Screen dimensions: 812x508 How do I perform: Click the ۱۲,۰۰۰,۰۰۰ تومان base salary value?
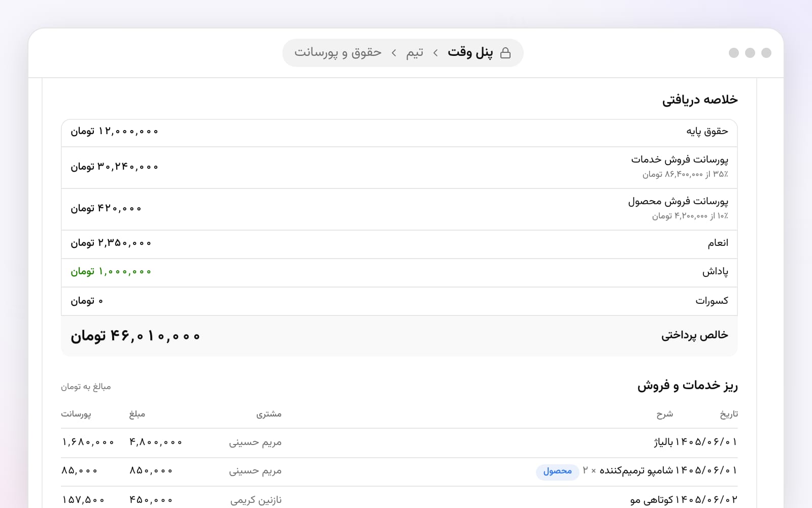(115, 132)
